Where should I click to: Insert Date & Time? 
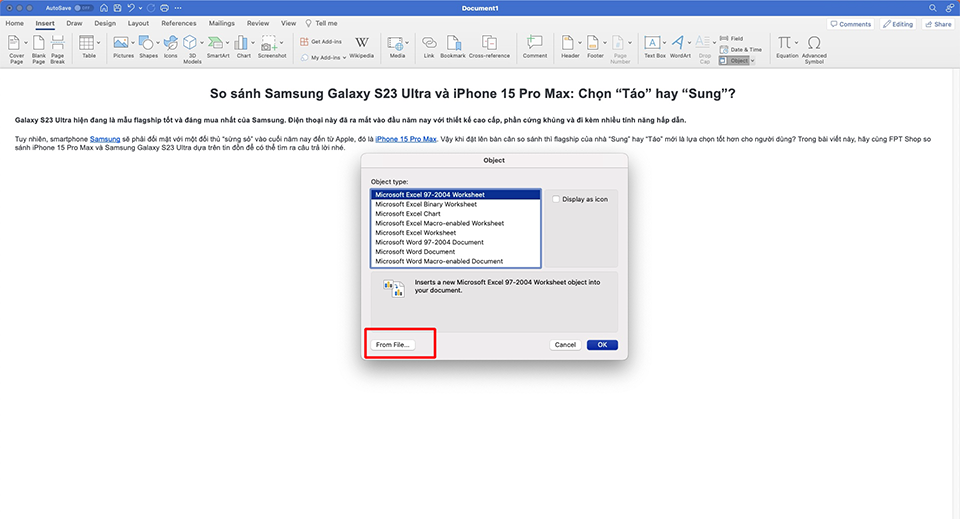click(x=741, y=50)
